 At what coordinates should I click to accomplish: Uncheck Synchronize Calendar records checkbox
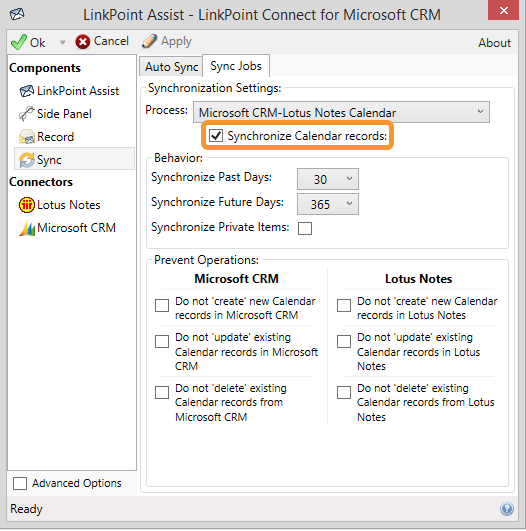[216, 136]
